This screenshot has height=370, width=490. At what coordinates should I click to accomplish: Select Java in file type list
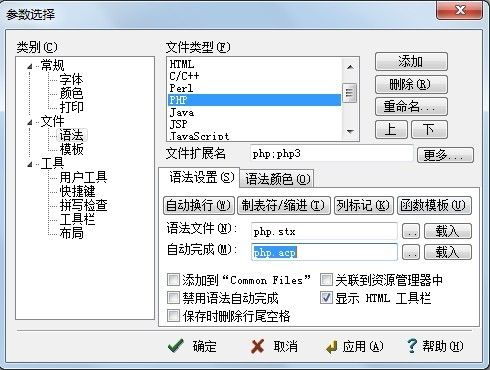(x=254, y=112)
